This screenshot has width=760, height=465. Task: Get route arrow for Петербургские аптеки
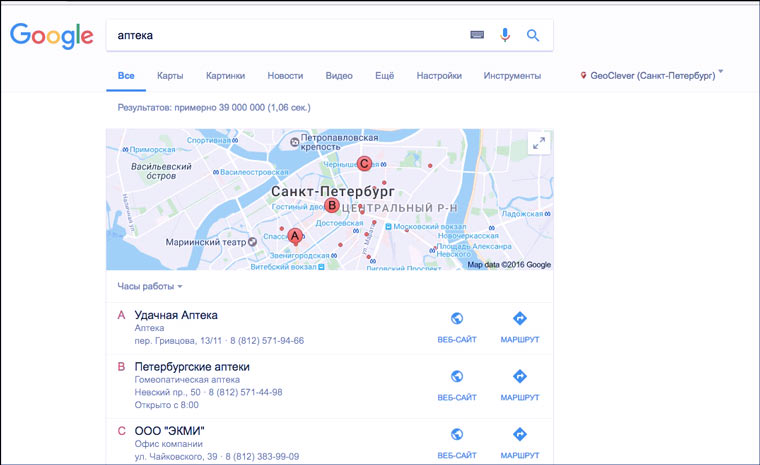pyautogui.click(x=520, y=376)
